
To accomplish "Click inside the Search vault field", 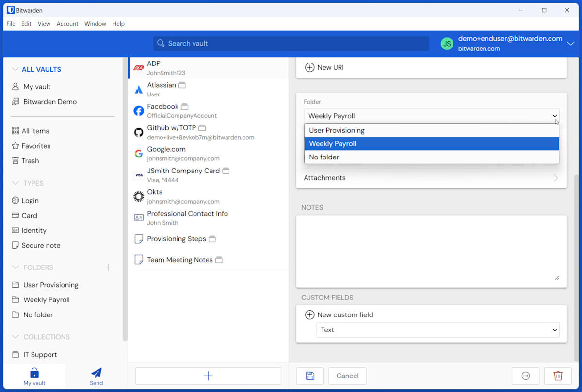I will click(x=291, y=44).
